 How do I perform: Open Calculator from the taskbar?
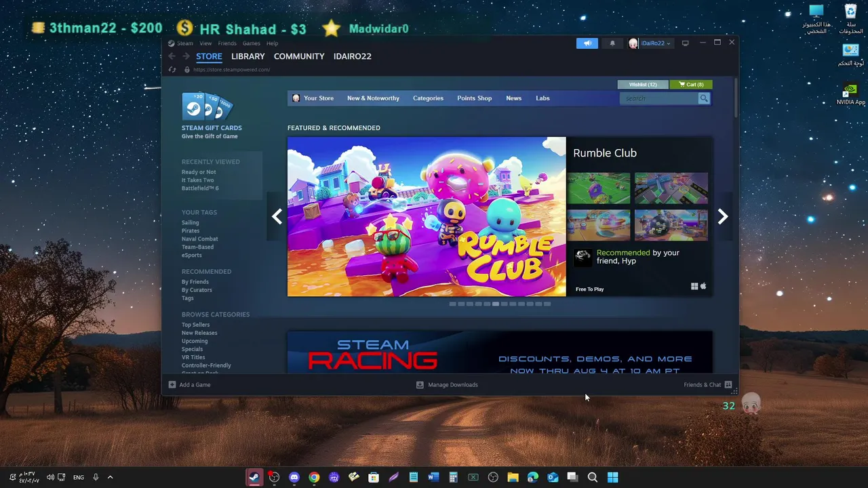[453, 477]
